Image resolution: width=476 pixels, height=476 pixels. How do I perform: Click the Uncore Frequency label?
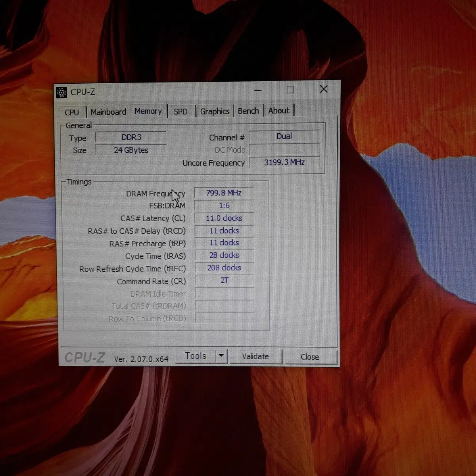pyautogui.click(x=213, y=163)
